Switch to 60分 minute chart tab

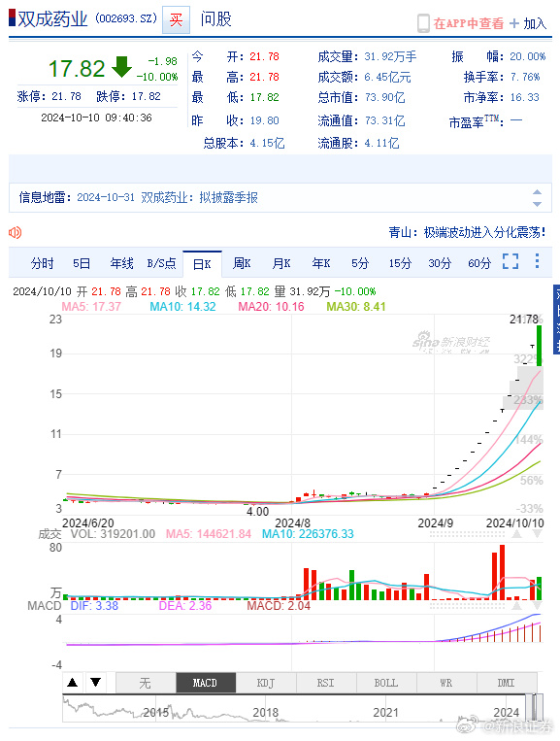coord(479,263)
